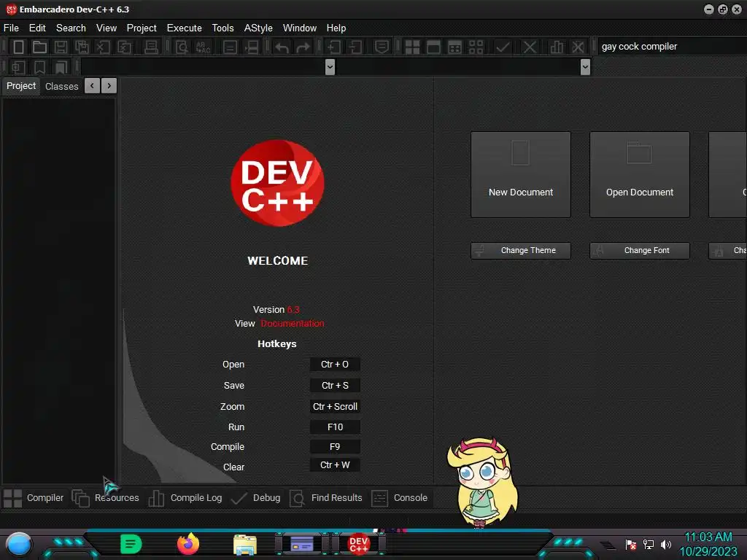Click the Debug checkmark toolbar icon
Image resolution: width=747 pixels, height=560 pixels.
coord(503,47)
